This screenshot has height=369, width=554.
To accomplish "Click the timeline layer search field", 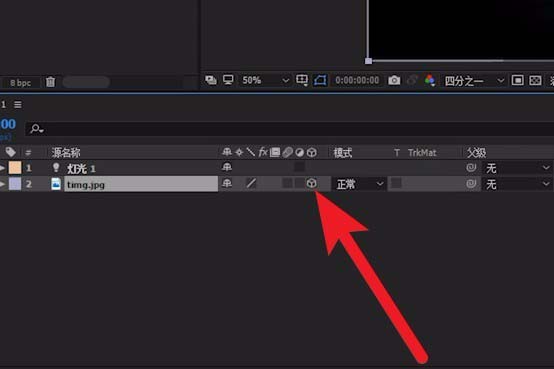I will 290,129.
